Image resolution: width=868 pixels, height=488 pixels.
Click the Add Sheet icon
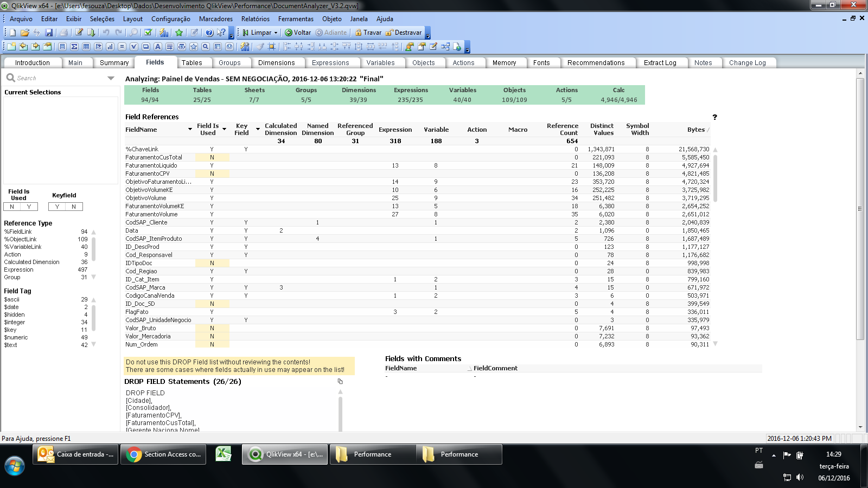click(x=11, y=47)
